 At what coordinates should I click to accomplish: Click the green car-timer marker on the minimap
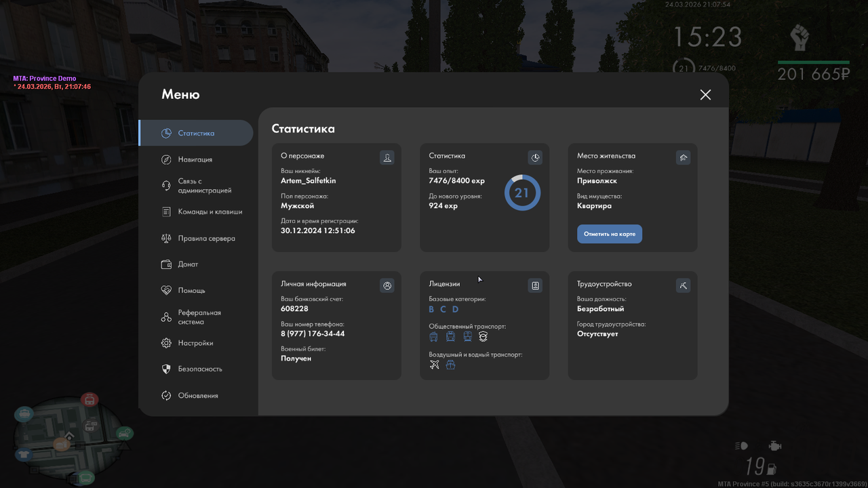tap(125, 433)
